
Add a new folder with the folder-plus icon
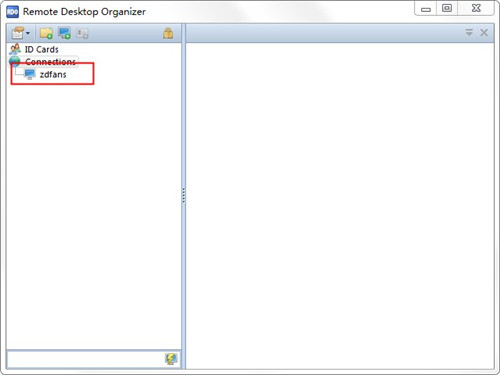tap(46, 33)
